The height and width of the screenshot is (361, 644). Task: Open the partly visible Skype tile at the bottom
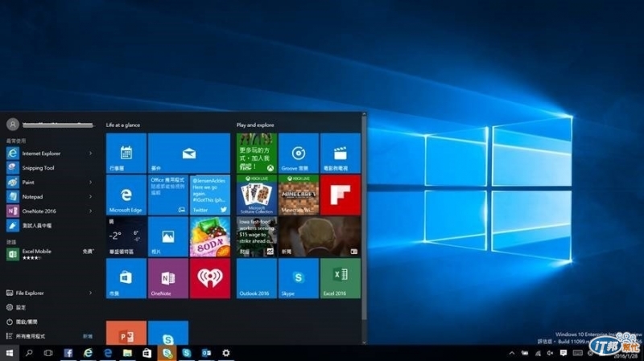[168, 333]
